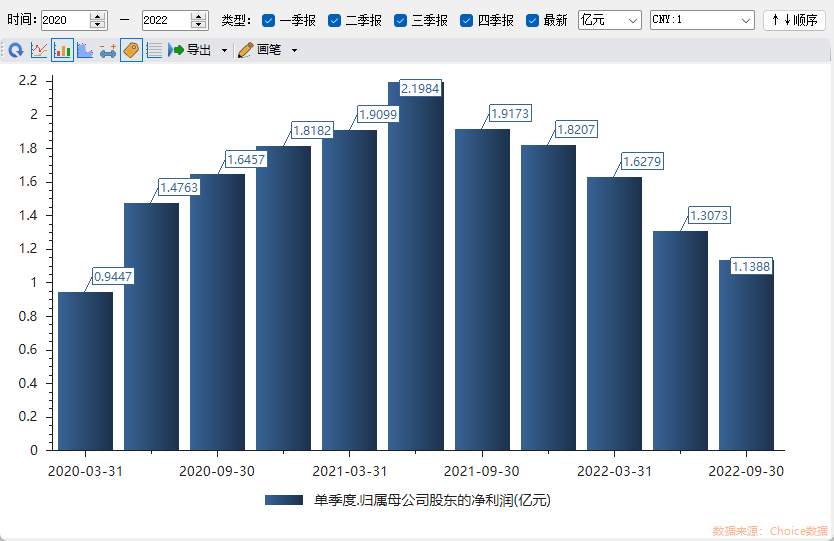Image resolution: width=834 pixels, height=541 pixels.
Task: Open the 亿元 unit dropdown
Action: 610,20
